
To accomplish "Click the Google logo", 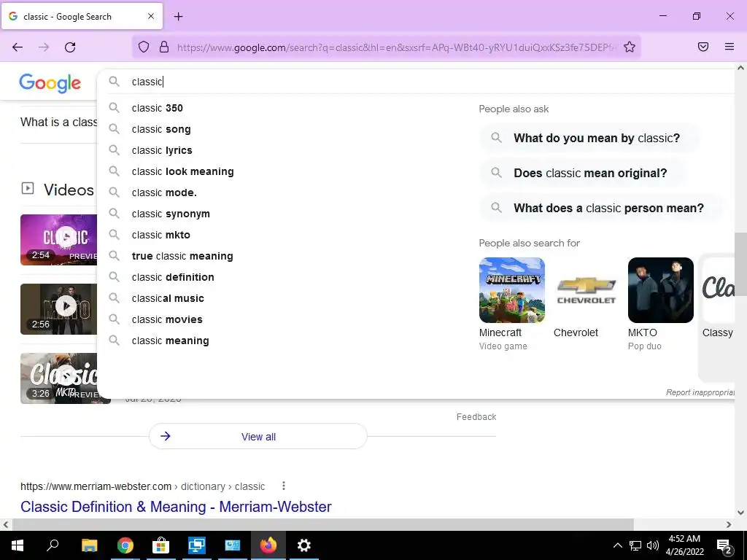I will coord(50,83).
